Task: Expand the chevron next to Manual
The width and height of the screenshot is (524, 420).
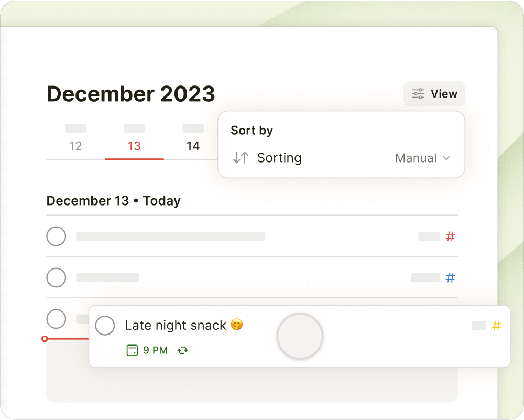Action: pyautogui.click(x=446, y=158)
